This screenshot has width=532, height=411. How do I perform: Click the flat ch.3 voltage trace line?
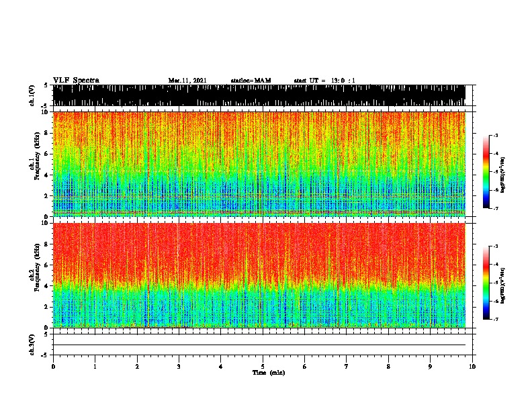[259, 345]
